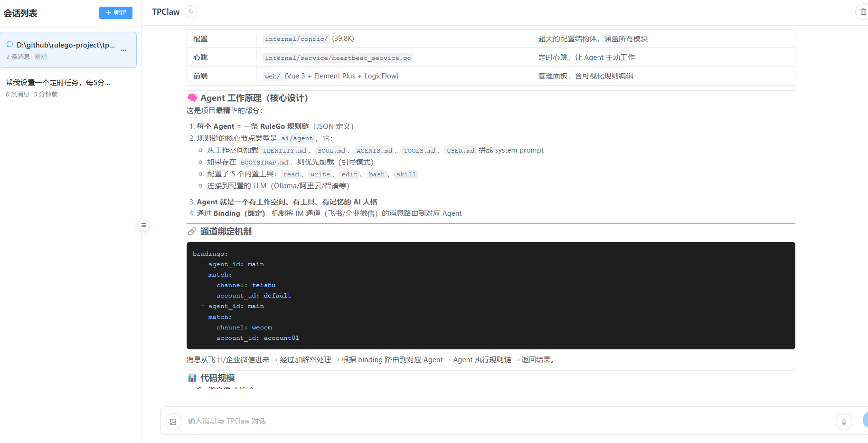Click the 代码规模 heading
The height and width of the screenshot is (443, 868).
(x=217, y=378)
